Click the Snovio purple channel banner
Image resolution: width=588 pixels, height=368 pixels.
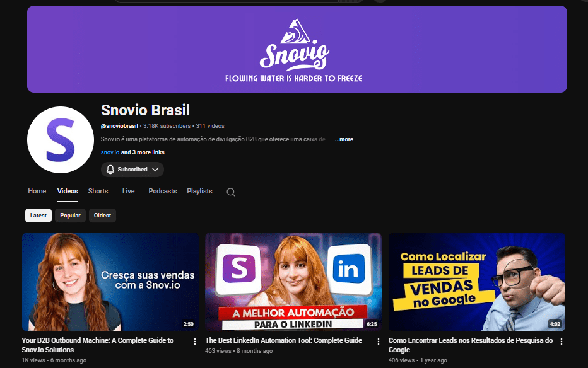click(297, 49)
